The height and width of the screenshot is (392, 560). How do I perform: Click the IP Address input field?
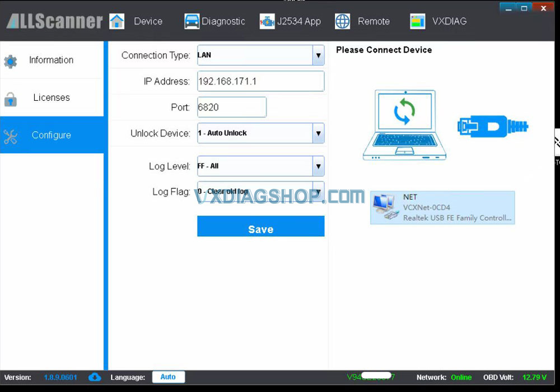pos(261,81)
